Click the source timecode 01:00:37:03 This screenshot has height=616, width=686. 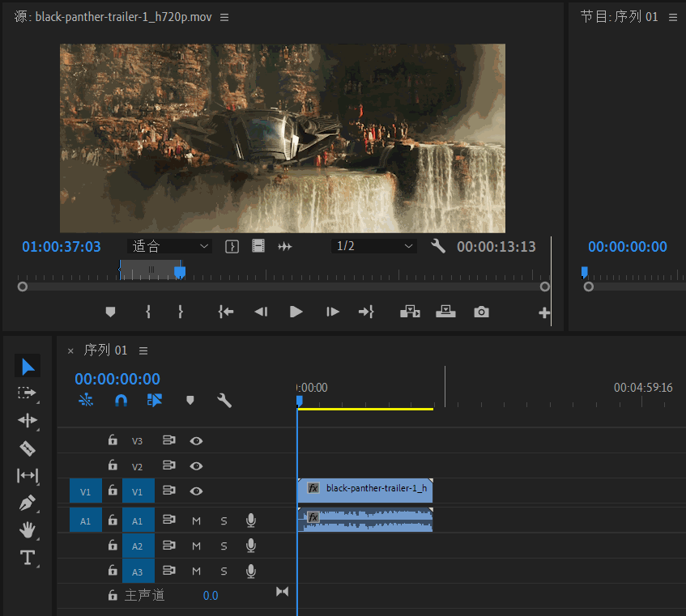pyautogui.click(x=62, y=247)
